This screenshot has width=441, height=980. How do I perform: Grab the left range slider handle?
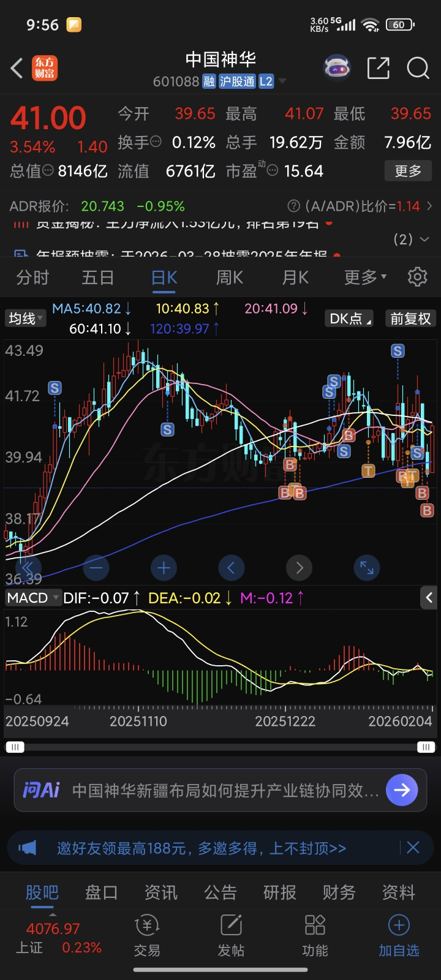[x=15, y=747]
